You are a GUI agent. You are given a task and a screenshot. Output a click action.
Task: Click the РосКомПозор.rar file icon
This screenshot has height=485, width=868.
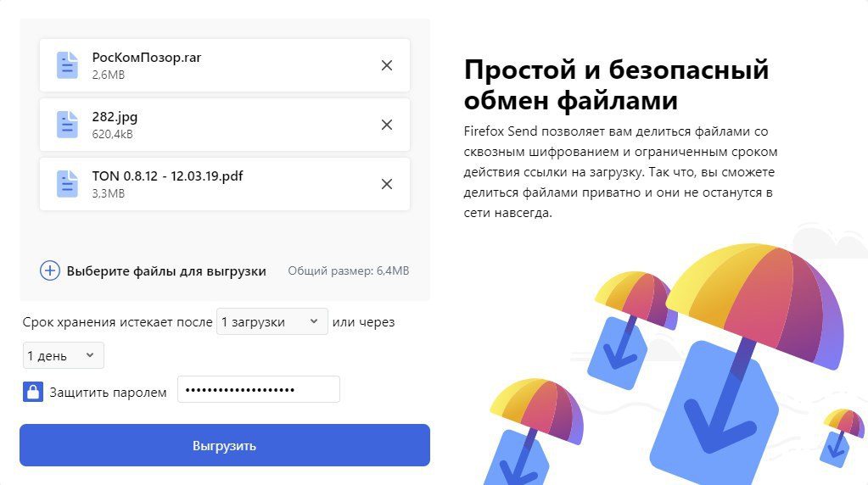[67, 65]
